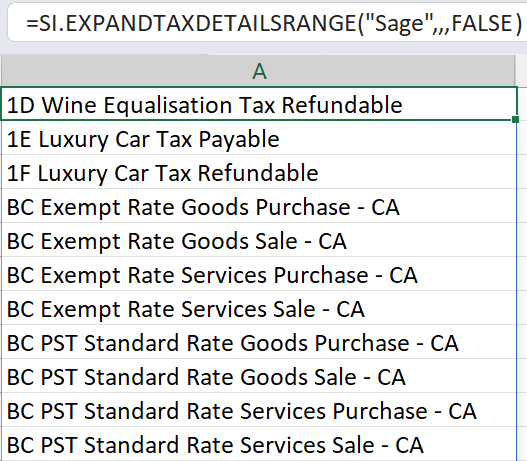The width and height of the screenshot is (527, 461).
Task: Click the FALSE argument in formula bar
Action: [x=482, y=23]
